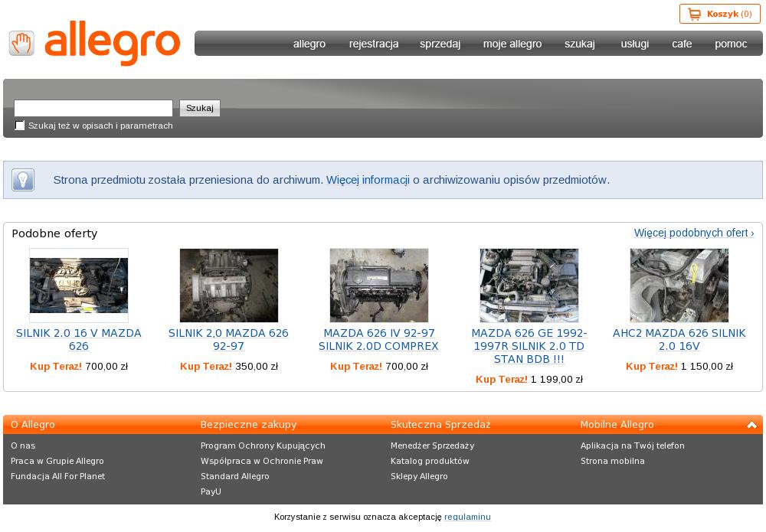Image resolution: width=766 pixels, height=532 pixels.
Task: Open Aplikacja na Twój telefon link
Action: tap(633, 446)
